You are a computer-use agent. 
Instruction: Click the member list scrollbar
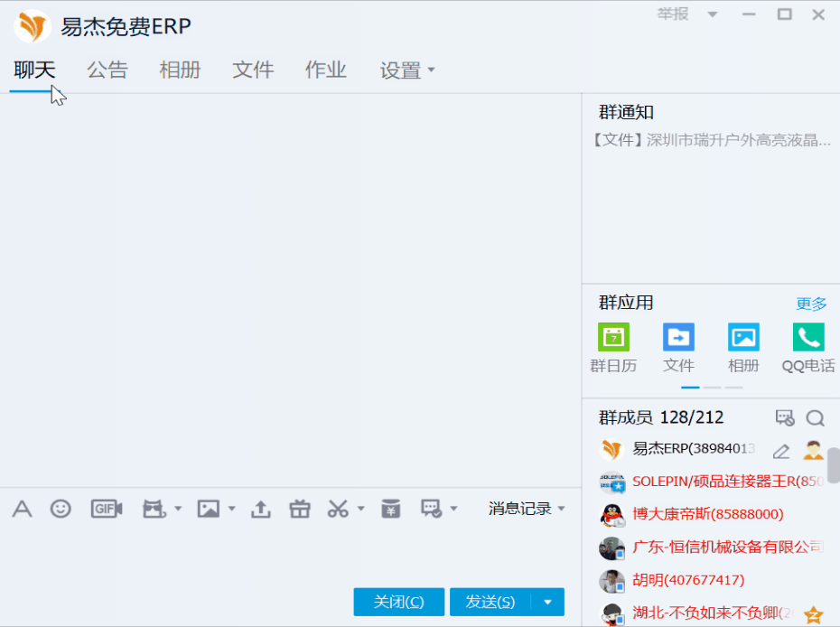[833, 465]
